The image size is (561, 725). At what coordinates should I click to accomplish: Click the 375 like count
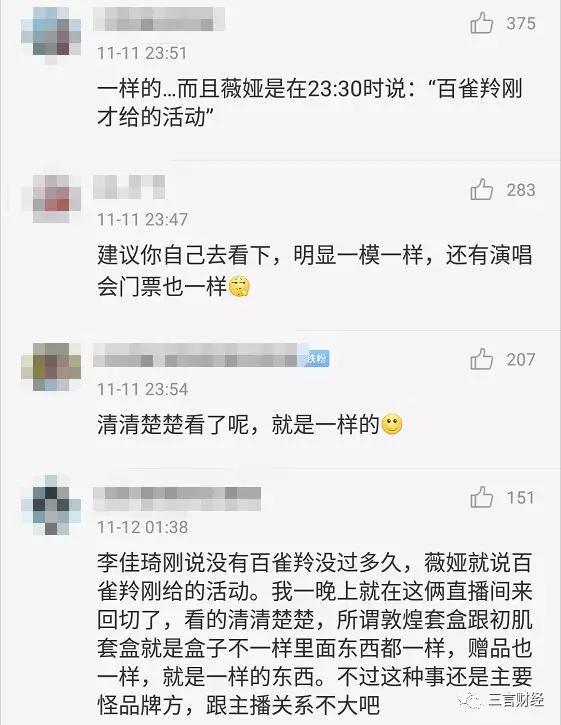[x=521, y=23]
